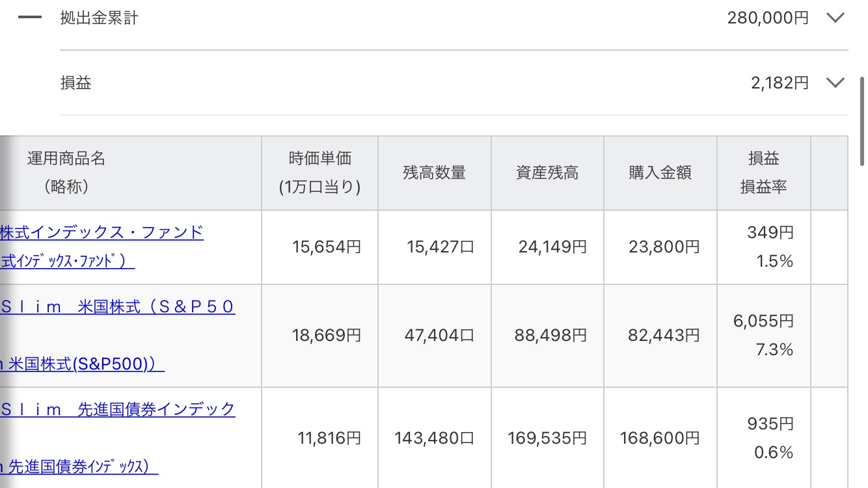This screenshot has width=868, height=488.
Task: Click the 株式ｲﾝﾃﾞｯｸｽ･ﾌｧﾝﾄﾞ abbreviated name link
Action: 67,262
